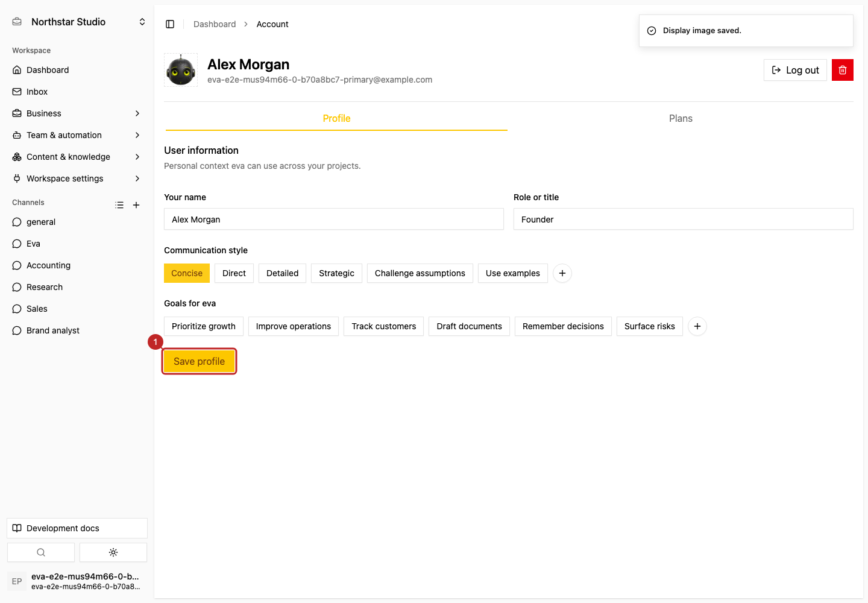
Task: Enable Challenge assumptions style chip
Action: pyautogui.click(x=420, y=273)
